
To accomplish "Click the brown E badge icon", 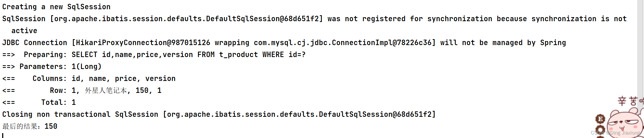I will click(600, 119).
